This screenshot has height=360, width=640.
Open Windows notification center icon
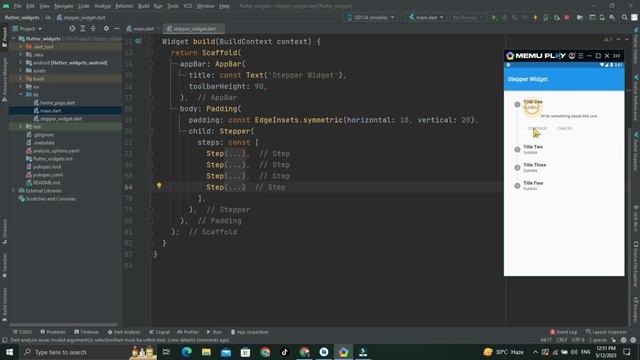point(627,352)
